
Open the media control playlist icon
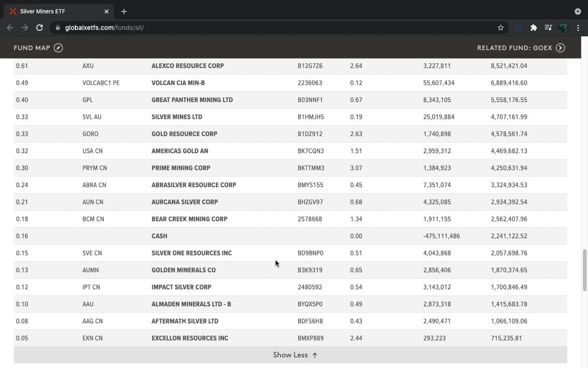coord(548,28)
